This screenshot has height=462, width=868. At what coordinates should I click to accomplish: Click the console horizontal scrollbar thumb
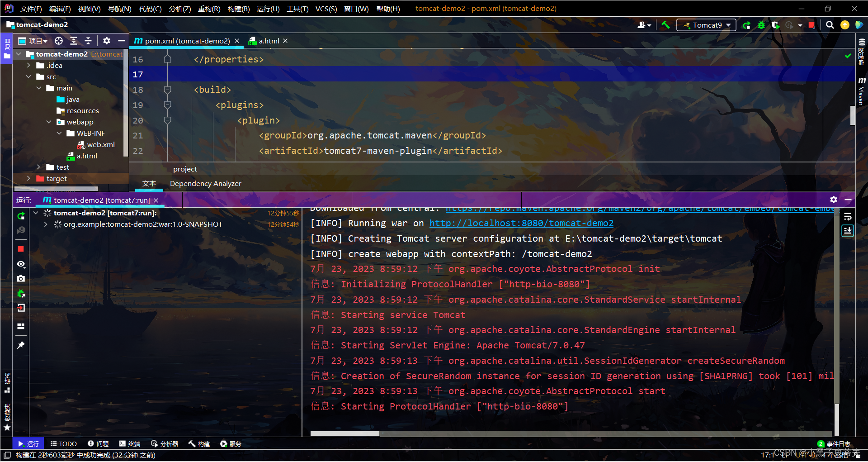[345, 433]
